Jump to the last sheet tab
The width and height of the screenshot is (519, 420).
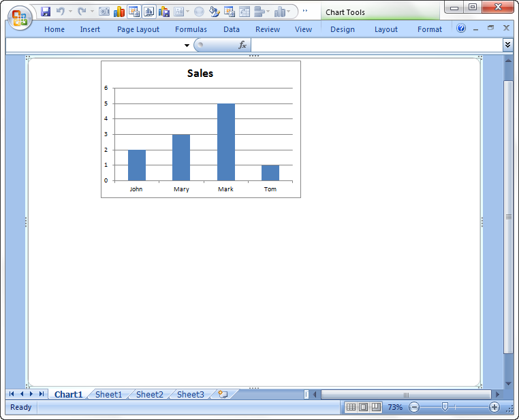(42, 394)
